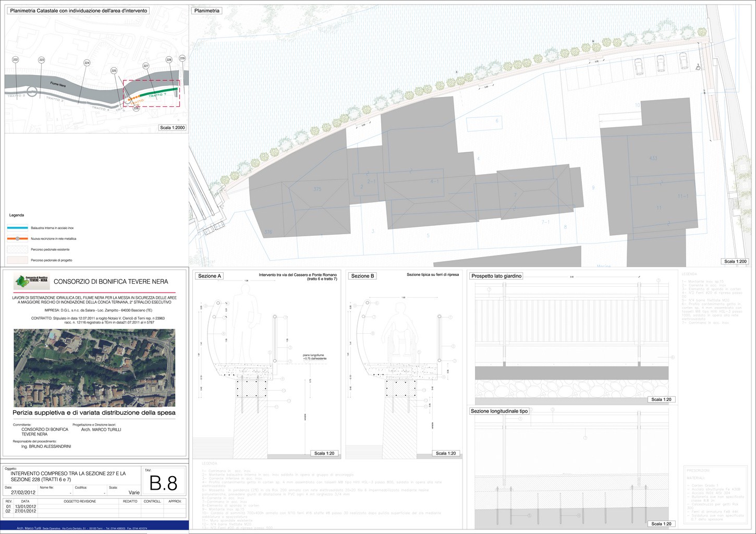The height and width of the screenshot is (534, 756).
Task: Click the green 'TRATTO 7' label
Action: pos(157,95)
